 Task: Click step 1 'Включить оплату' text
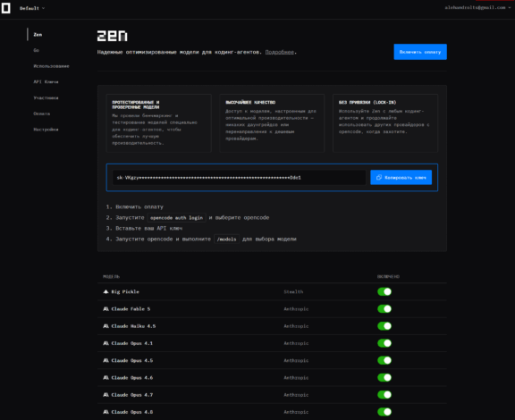click(139, 207)
